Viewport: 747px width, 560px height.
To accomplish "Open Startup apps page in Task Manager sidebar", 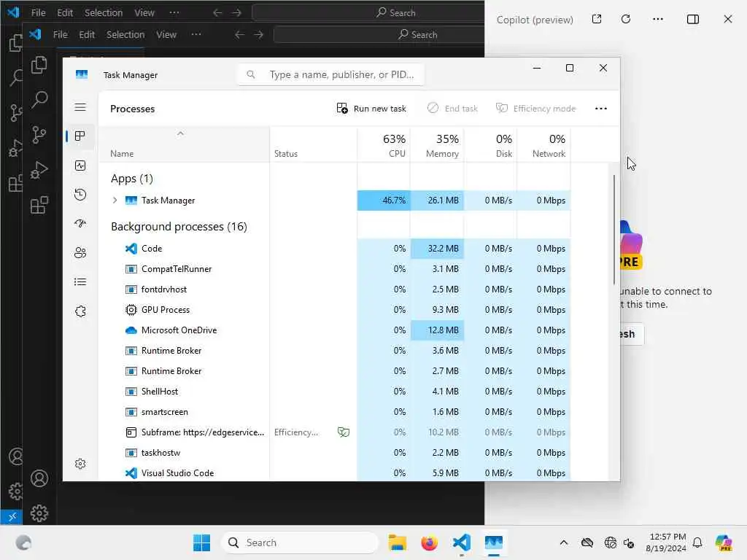I will pyautogui.click(x=80, y=223).
